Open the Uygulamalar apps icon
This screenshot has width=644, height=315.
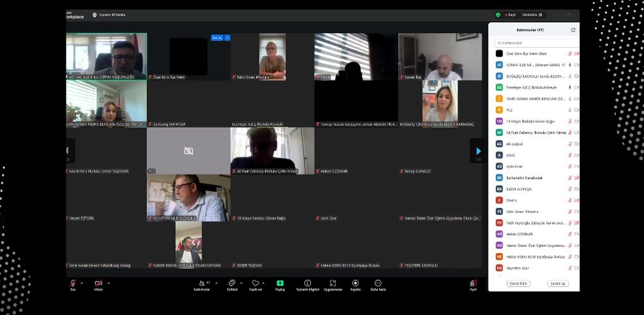[333, 283]
